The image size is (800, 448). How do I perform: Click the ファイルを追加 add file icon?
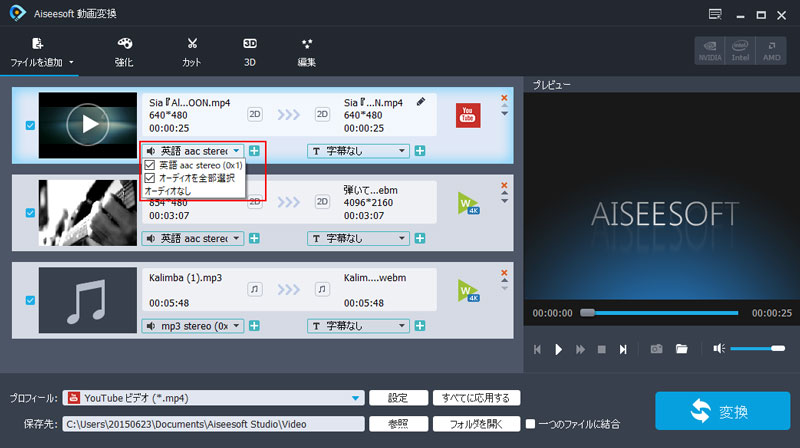pyautogui.click(x=37, y=44)
